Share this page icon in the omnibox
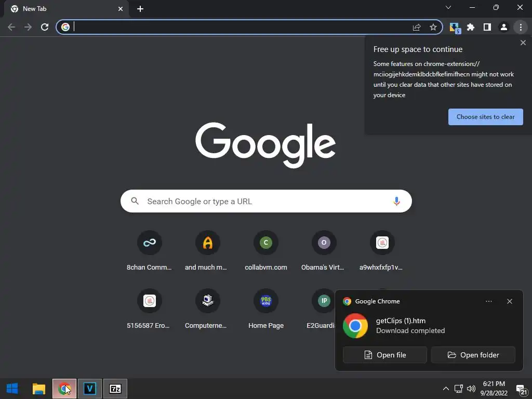 click(x=417, y=27)
